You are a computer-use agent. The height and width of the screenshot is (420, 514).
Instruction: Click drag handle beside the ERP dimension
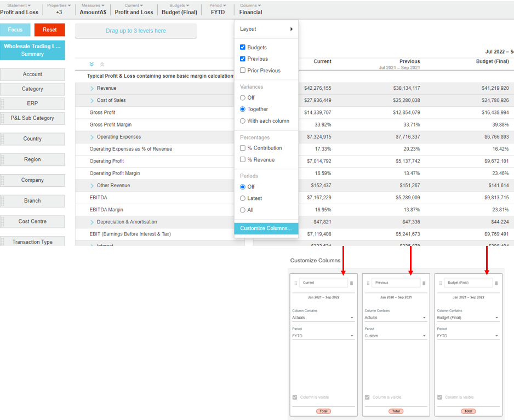point(3,103)
